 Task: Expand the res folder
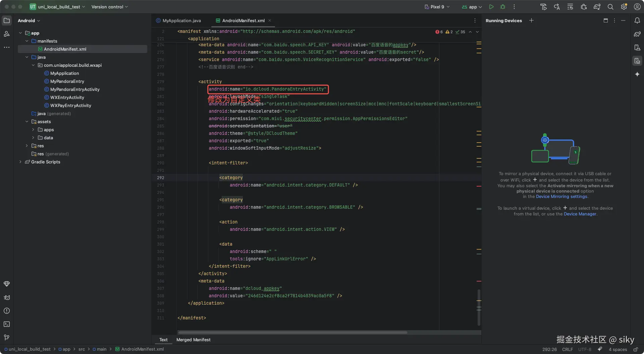pos(27,146)
